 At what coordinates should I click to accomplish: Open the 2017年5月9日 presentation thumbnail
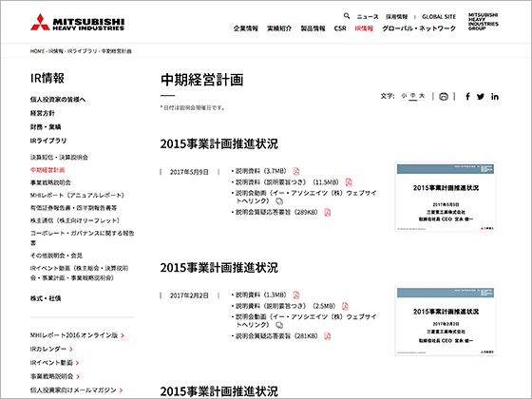[446, 198]
